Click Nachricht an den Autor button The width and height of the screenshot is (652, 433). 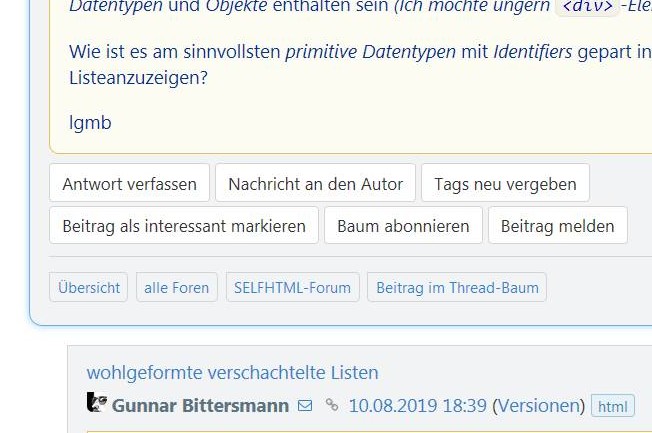[315, 183]
